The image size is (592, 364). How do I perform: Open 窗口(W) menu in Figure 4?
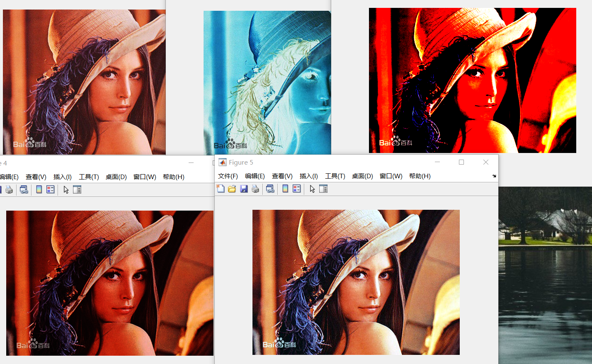(145, 177)
